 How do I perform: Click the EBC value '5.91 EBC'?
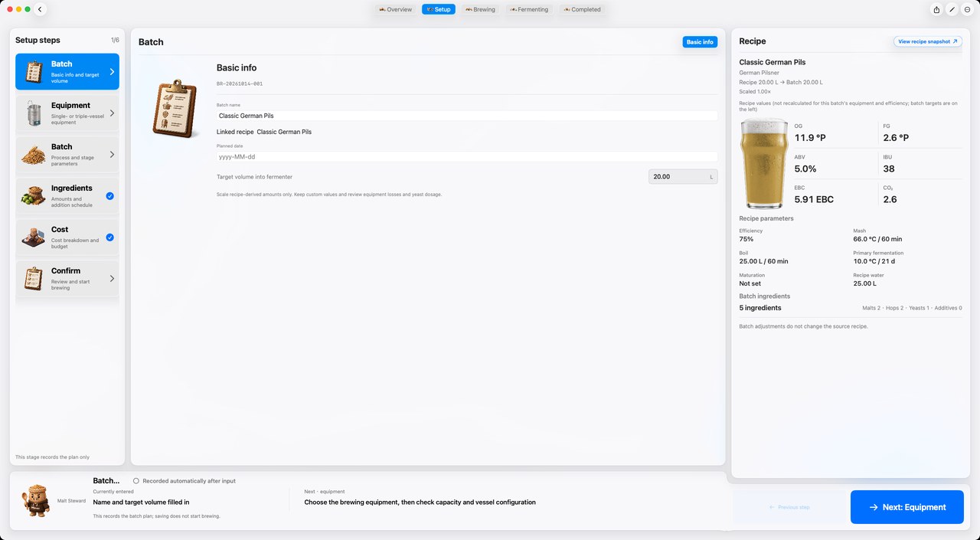pos(814,199)
